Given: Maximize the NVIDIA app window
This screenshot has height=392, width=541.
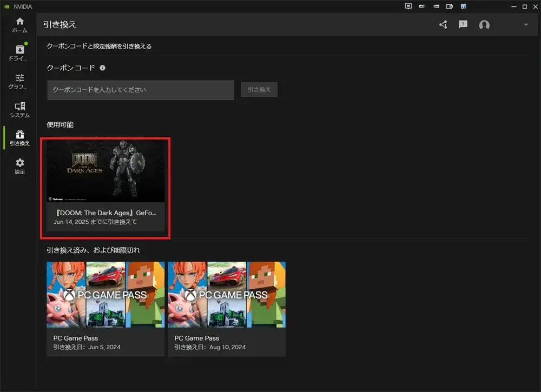Looking at the screenshot, I should (x=524, y=6).
